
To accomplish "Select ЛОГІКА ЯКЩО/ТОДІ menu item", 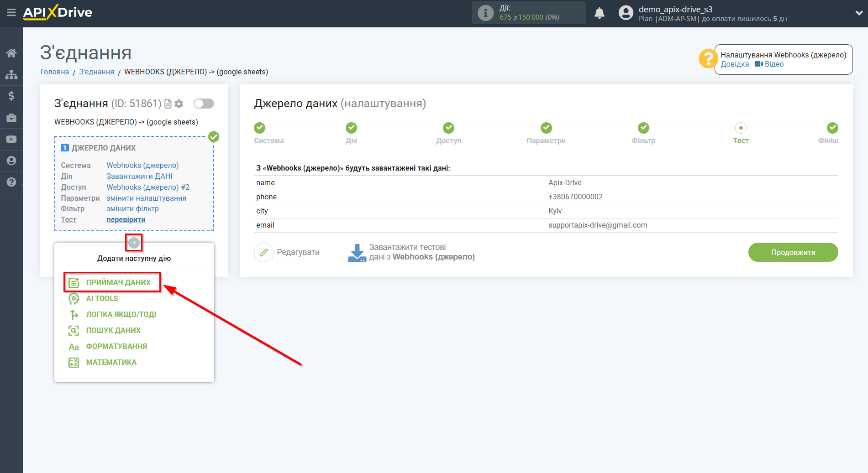I will coord(121,314).
